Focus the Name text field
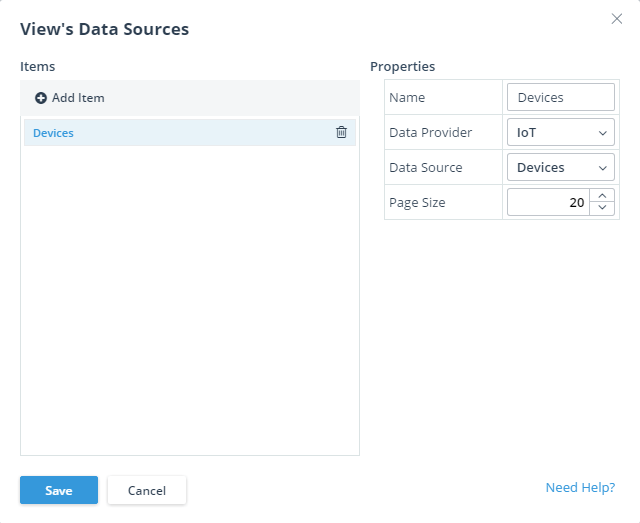 pyautogui.click(x=560, y=97)
